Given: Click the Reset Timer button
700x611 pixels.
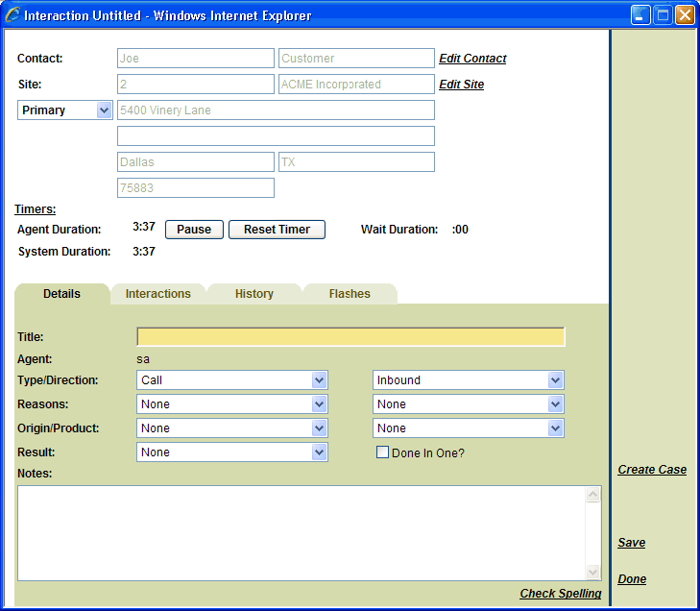Looking at the screenshot, I should click(x=277, y=230).
